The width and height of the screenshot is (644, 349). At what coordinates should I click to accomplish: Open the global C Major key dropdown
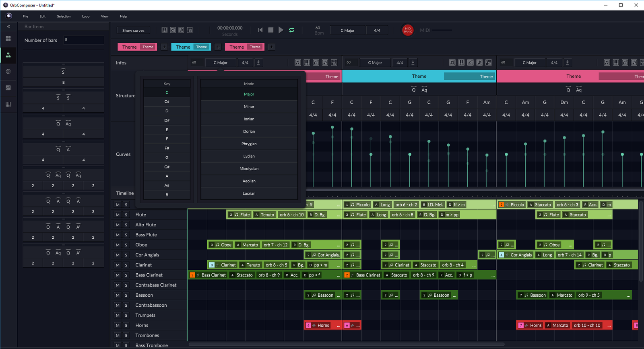(x=347, y=31)
